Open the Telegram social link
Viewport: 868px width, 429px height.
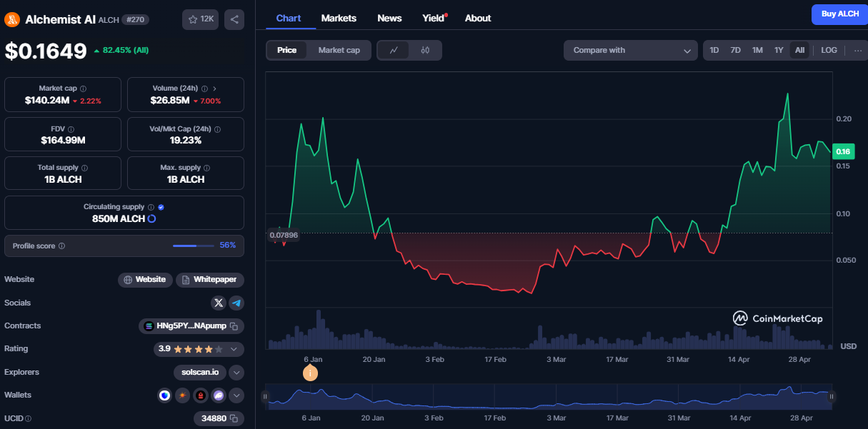point(236,303)
